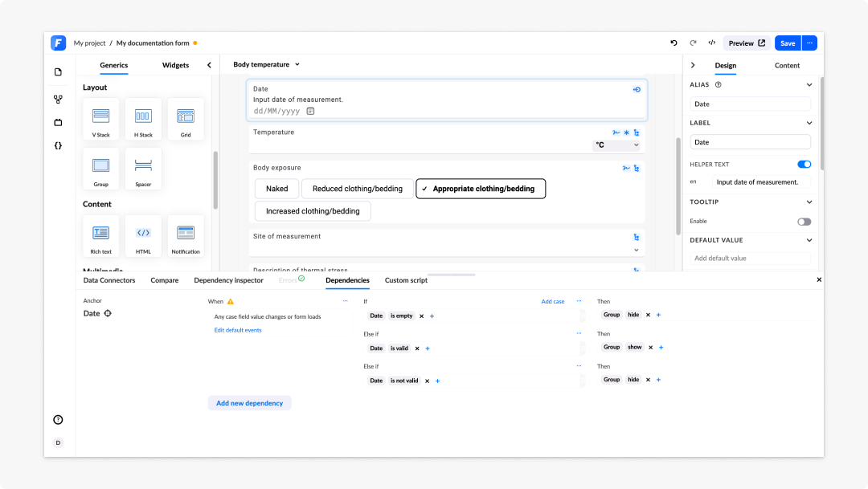The image size is (868, 489).
Task: Select the Group layout widget
Action: point(100,169)
